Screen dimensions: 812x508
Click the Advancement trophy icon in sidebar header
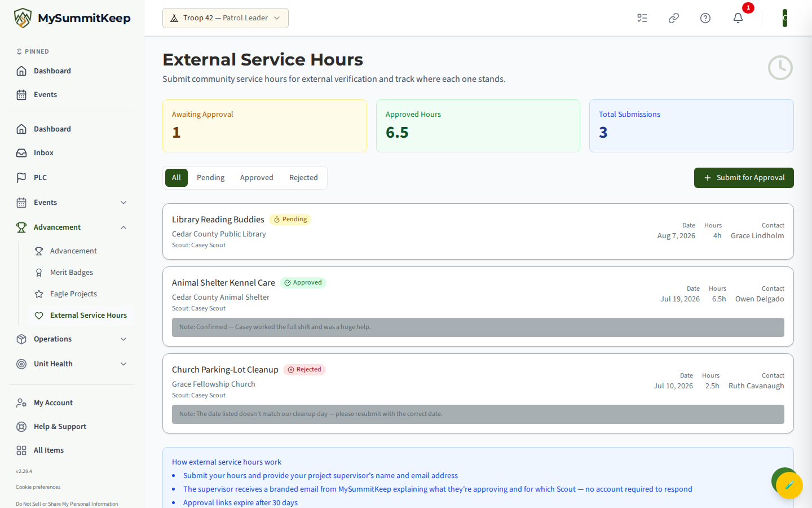[x=21, y=227]
